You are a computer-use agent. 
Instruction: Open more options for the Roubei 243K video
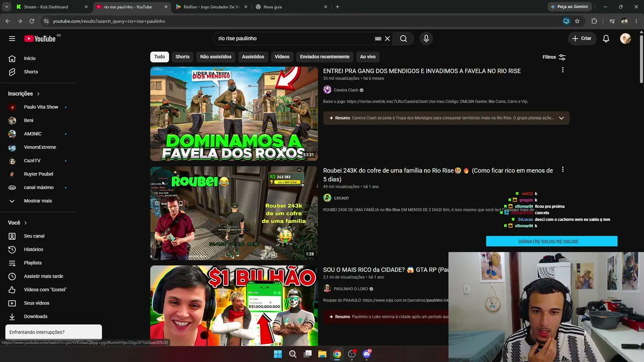pos(562,170)
